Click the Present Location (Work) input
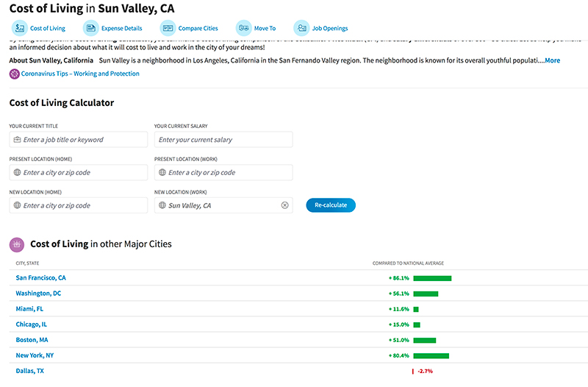This screenshot has height=387, width=588. (x=223, y=173)
